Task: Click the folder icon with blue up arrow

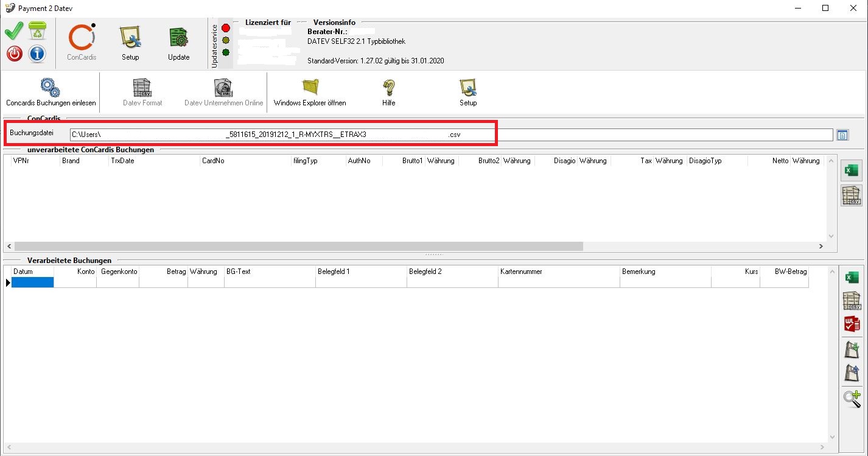Action: pos(852,373)
